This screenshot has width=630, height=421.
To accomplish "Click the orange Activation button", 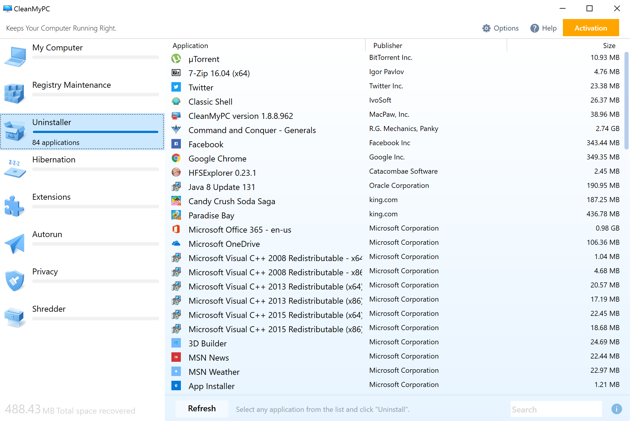I will (x=591, y=28).
